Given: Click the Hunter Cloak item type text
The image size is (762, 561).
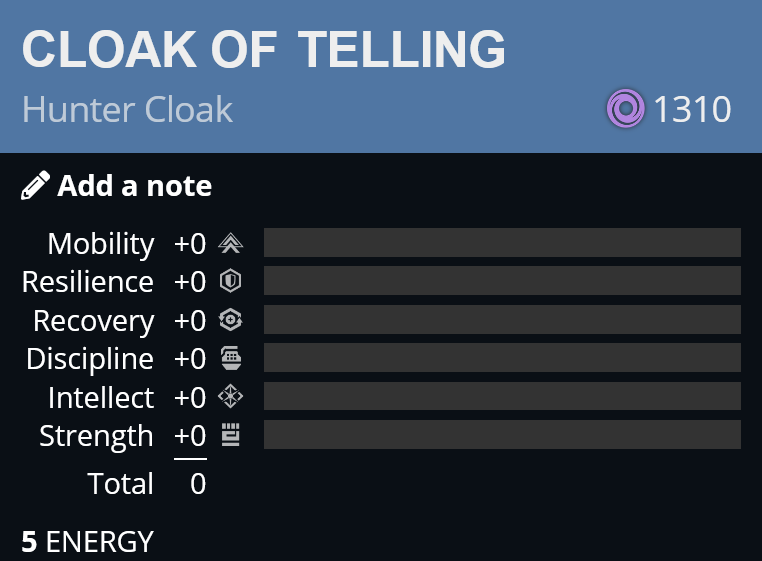Looking at the screenshot, I should [127, 109].
